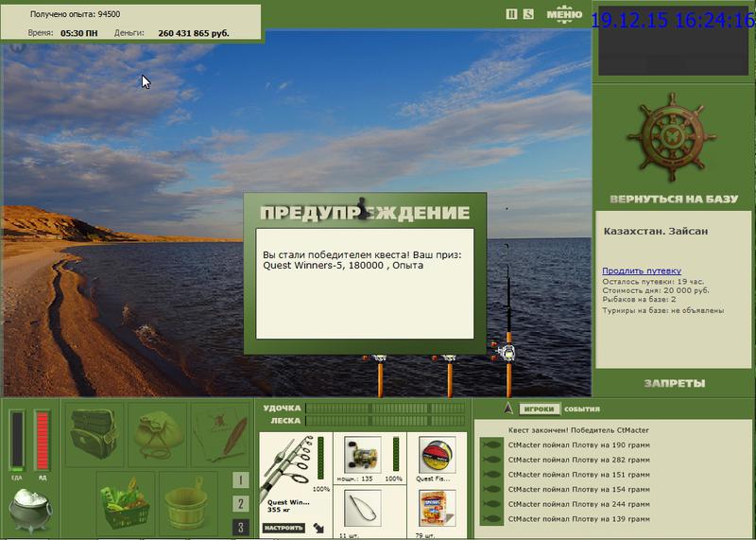Select rod slot 3
Viewport: 756px width, 540px height.
click(x=241, y=527)
